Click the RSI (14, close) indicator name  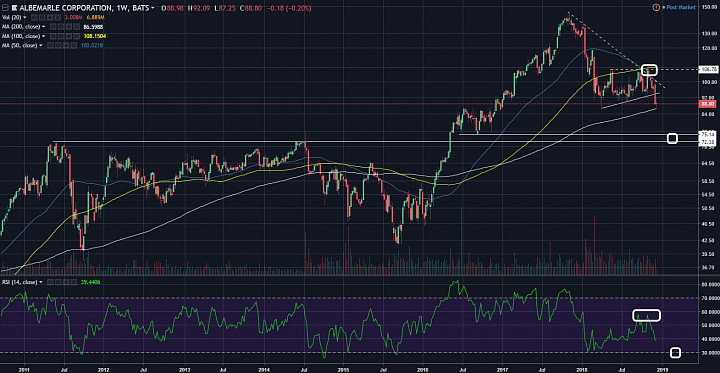pyautogui.click(x=19, y=282)
